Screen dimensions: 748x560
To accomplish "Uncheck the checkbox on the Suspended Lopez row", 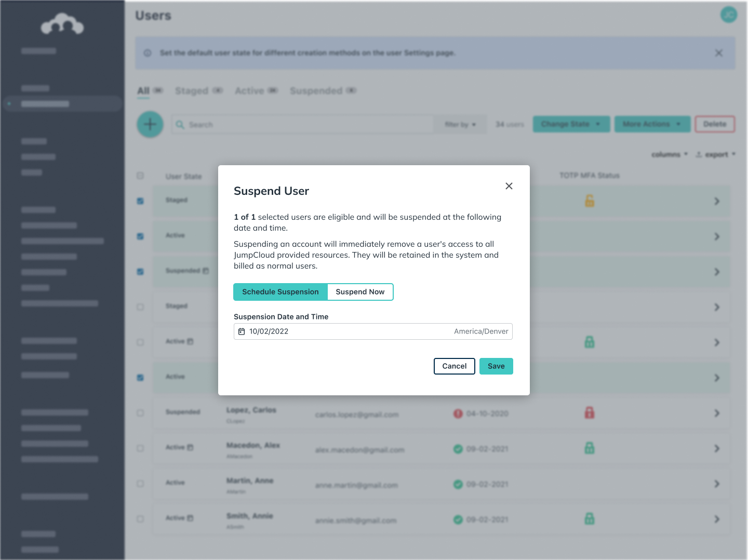I will click(140, 413).
